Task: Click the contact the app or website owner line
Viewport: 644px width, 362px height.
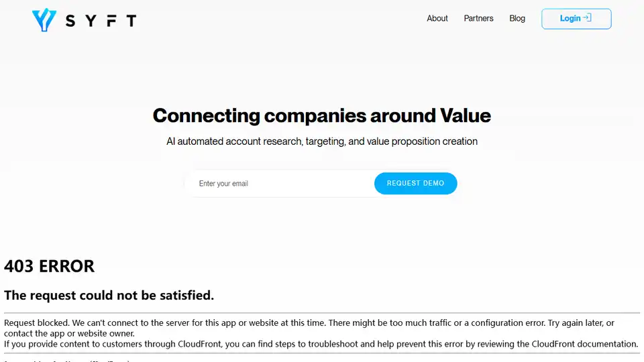Action: tap(69, 333)
